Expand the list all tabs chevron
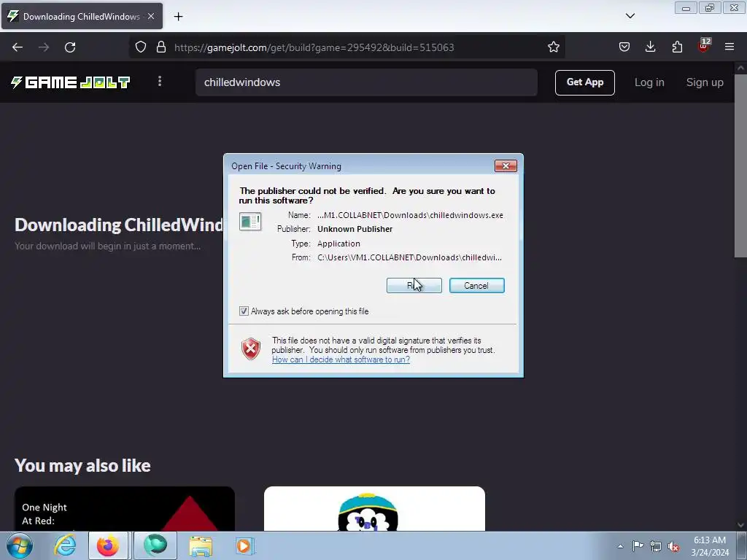 (630, 16)
